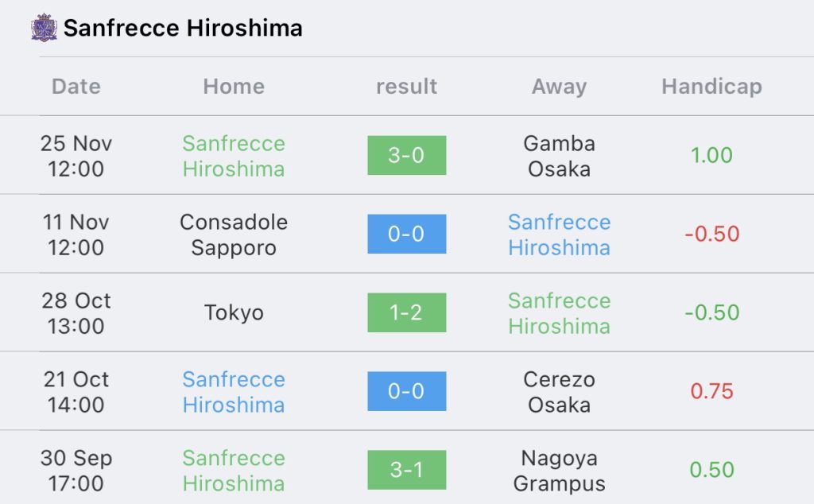The width and height of the screenshot is (814, 504).
Task: Click the 25 Nov 12:00 match date
Action: [76, 157]
